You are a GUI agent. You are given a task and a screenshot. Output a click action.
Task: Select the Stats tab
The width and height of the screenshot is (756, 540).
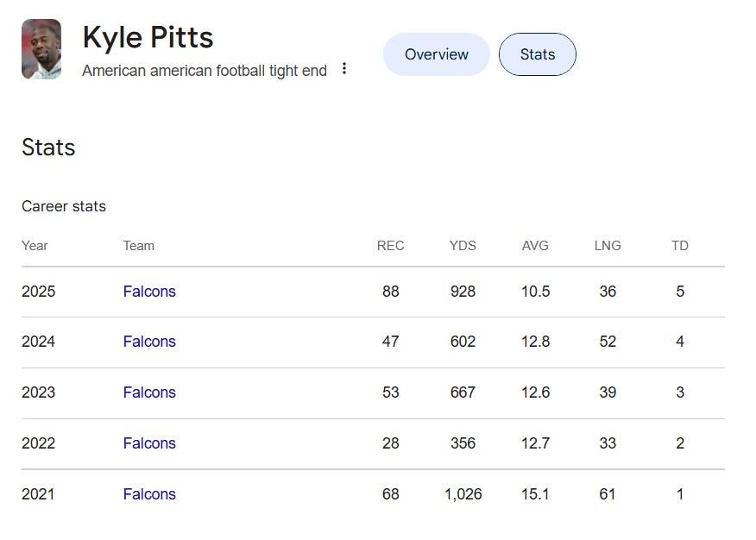click(537, 54)
